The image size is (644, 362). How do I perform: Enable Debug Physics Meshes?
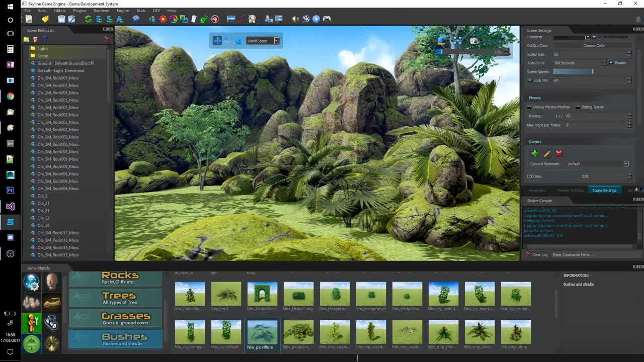click(530, 107)
